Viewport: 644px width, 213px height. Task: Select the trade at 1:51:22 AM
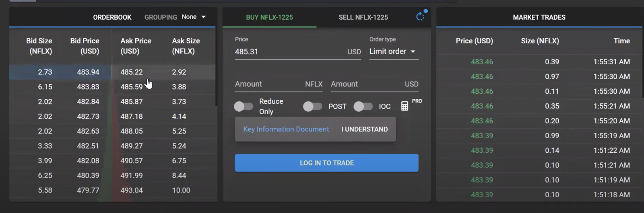(x=539, y=150)
